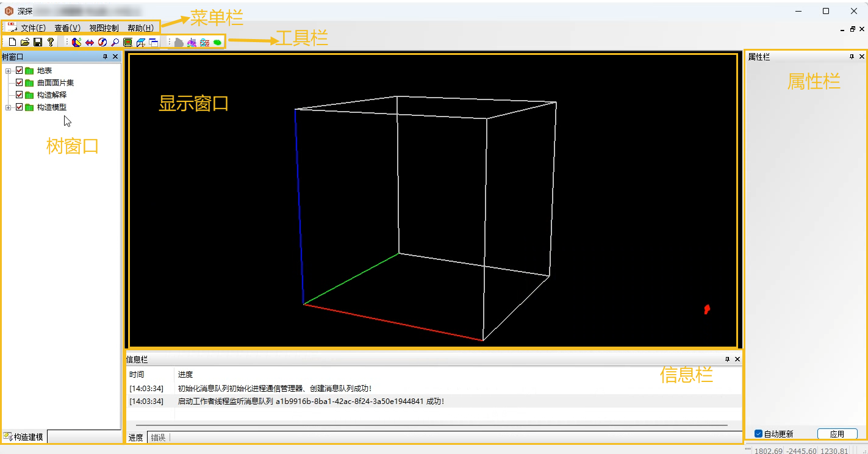
Task: Expand the 构造模型 tree node
Action: coord(9,107)
